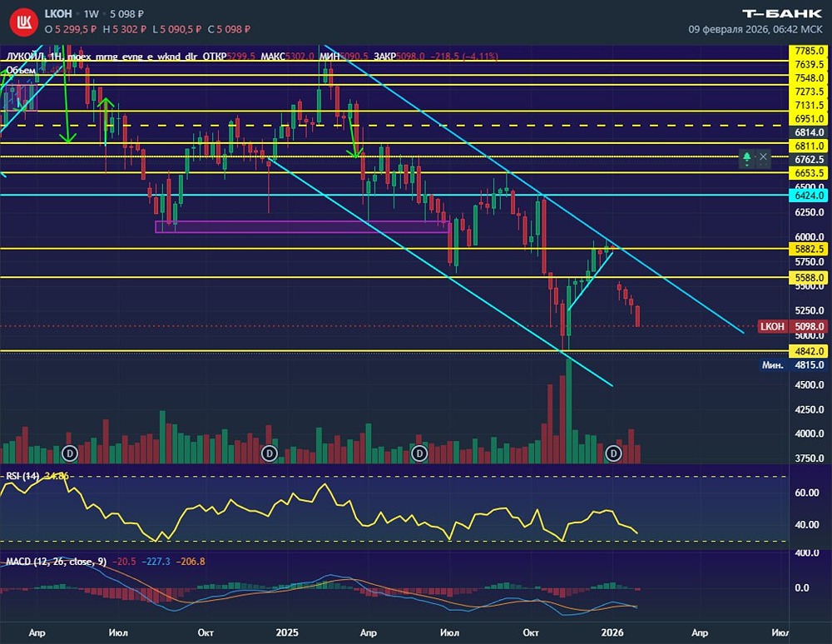Click the yellow 7548.0 level label

tap(810, 78)
